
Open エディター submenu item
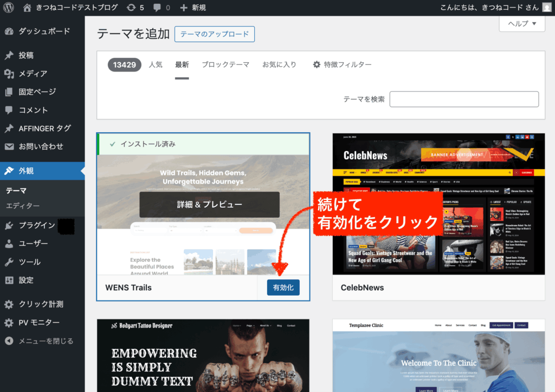click(x=23, y=206)
